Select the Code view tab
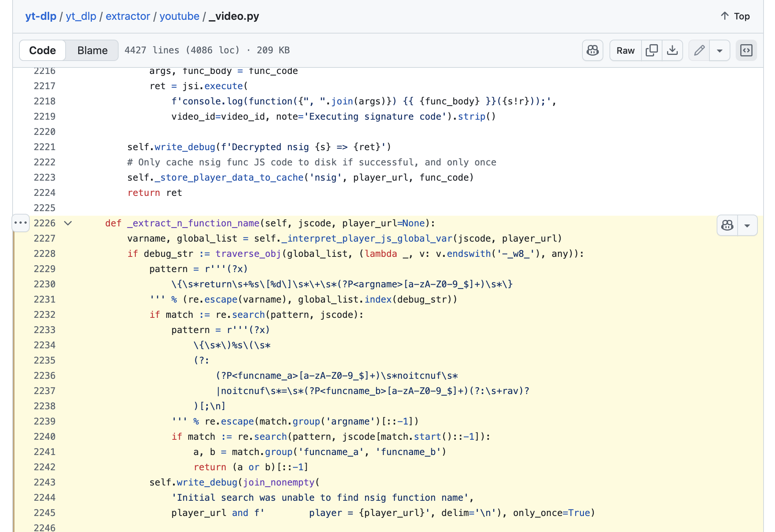 pyautogui.click(x=42, y=50)
